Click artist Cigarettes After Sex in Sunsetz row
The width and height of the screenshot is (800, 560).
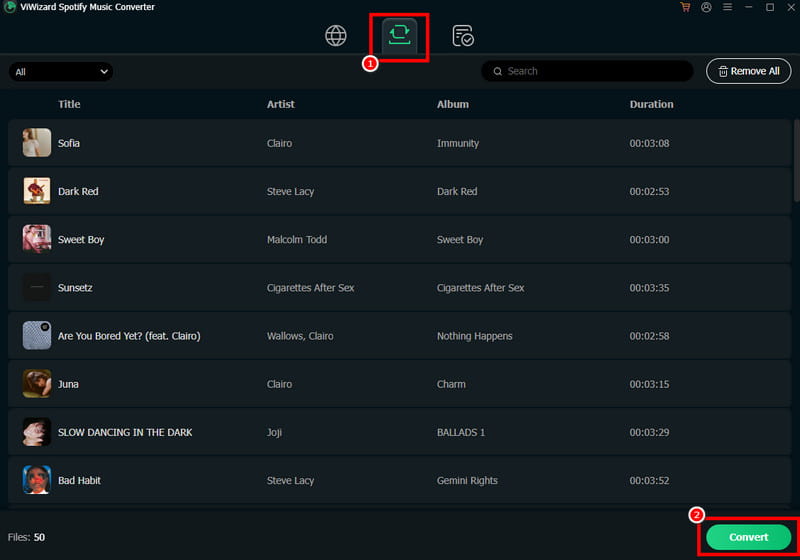click(x=310, y=288)
